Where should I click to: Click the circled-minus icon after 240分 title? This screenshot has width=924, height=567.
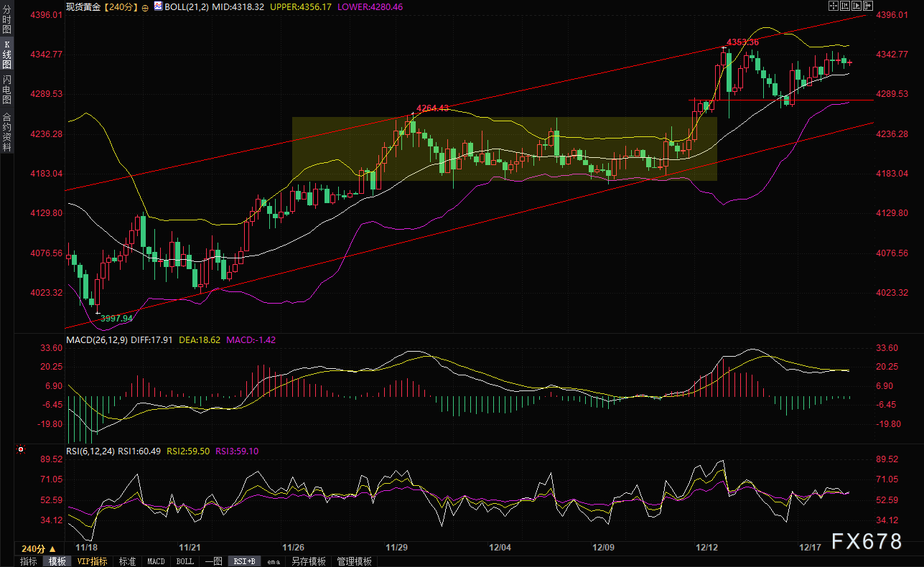(x=145, y=6)
